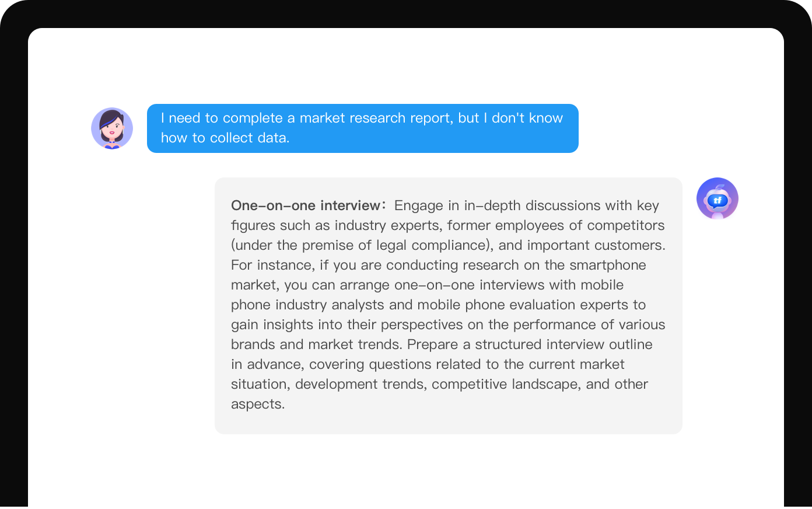Click the blue user message bubble
Screen dimensions: 812x509
pyautogui.click(x=362, y=128)
